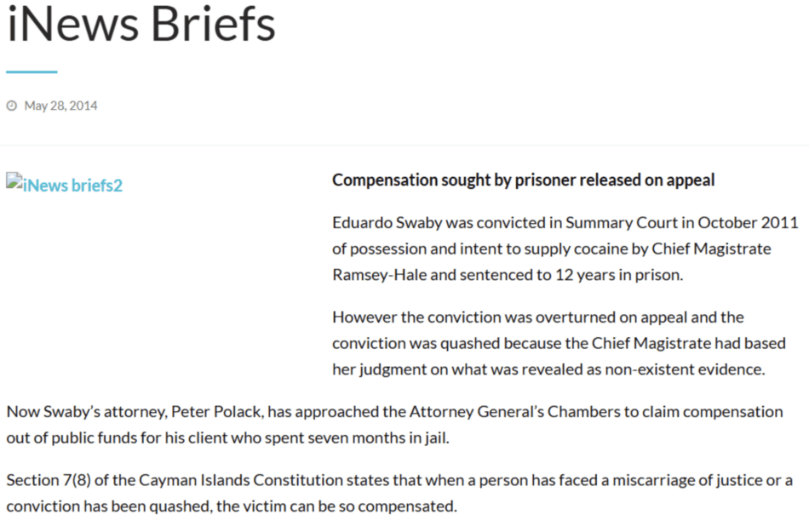Viewport: 809px width, 532px height.
Task: Click the text 'Section 7(8)'
Action: pyautogui.click(x=48, y=480)
